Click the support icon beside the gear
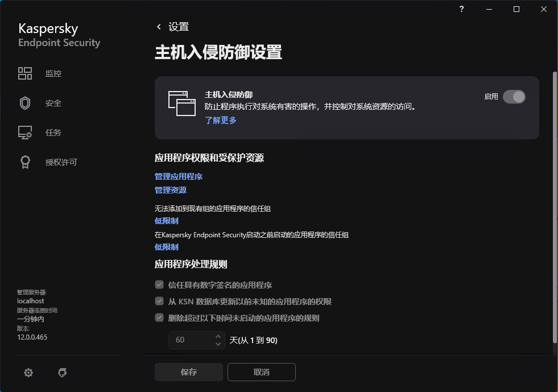 click(x=62, y=373)
